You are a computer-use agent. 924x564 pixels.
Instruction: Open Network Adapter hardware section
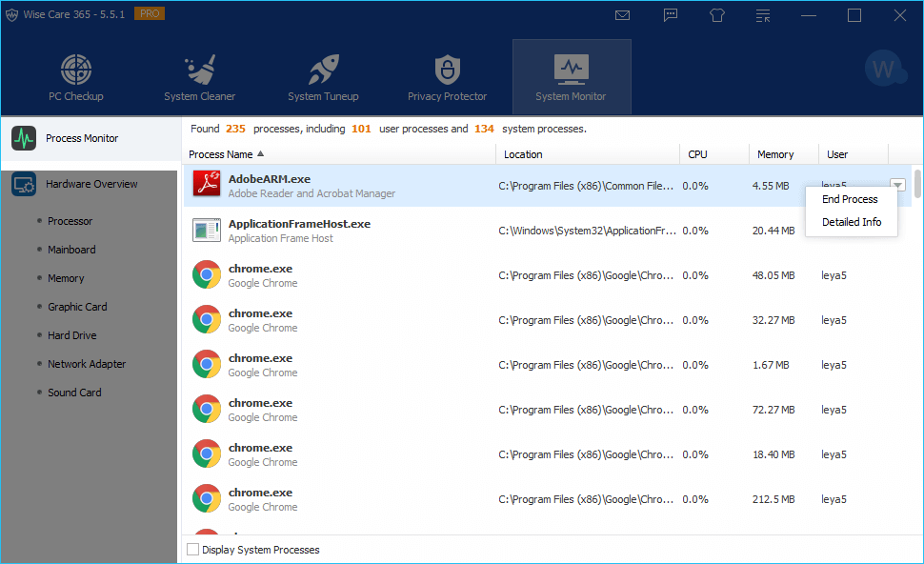click(x=87, y=364)
